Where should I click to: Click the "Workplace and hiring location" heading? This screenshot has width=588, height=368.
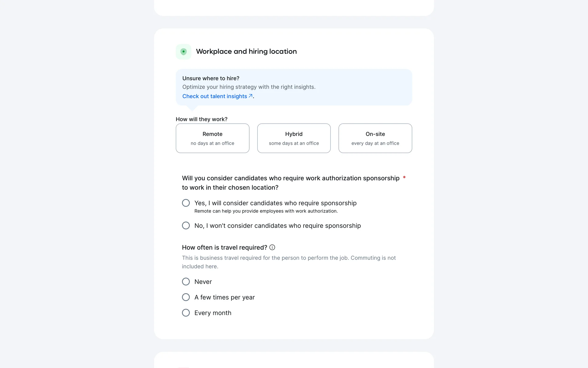[246, 52]
